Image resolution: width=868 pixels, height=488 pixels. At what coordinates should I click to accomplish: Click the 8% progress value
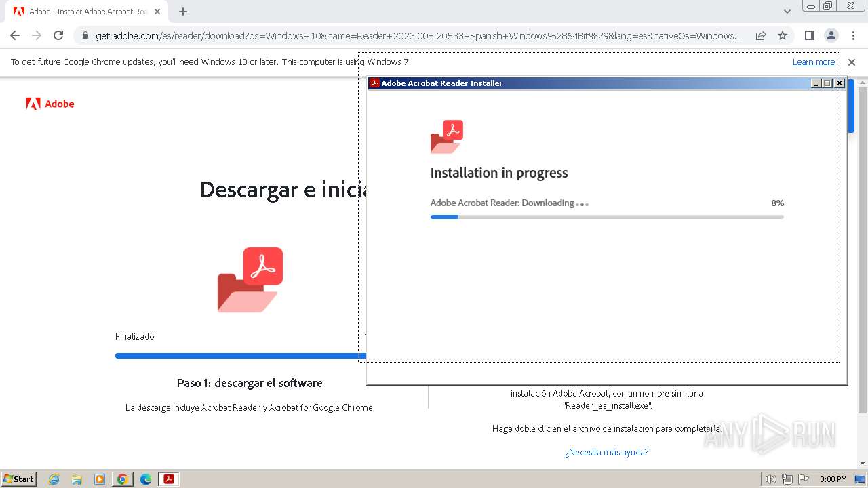pos(777,203)
